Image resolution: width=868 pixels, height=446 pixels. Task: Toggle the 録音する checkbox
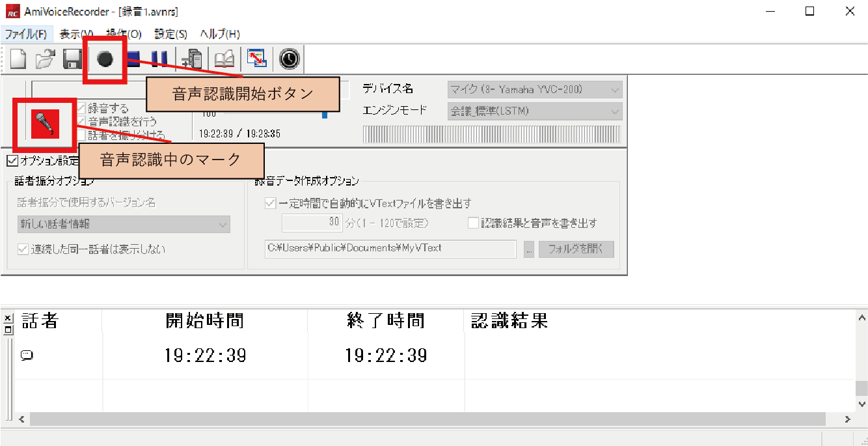pos(81,108)
